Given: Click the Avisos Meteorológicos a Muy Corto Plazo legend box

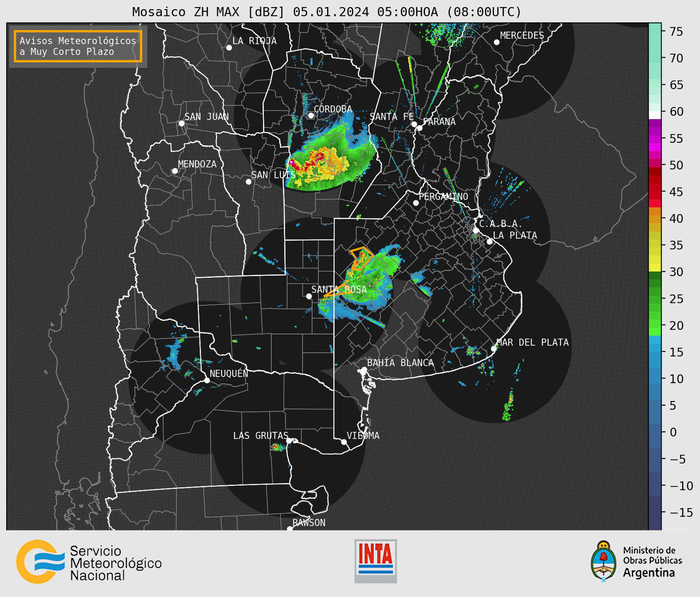Looking at the screenshot, I should 78,46.
